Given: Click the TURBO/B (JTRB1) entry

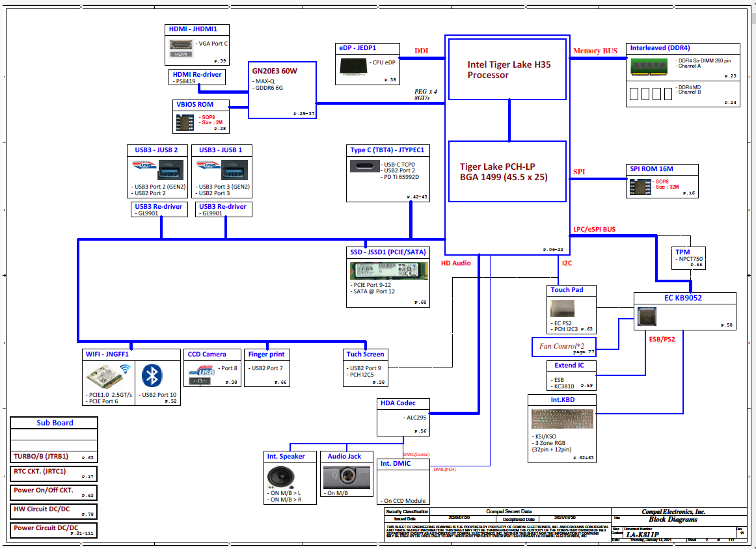Looking at the screenshot, I should tap(53, 457).
